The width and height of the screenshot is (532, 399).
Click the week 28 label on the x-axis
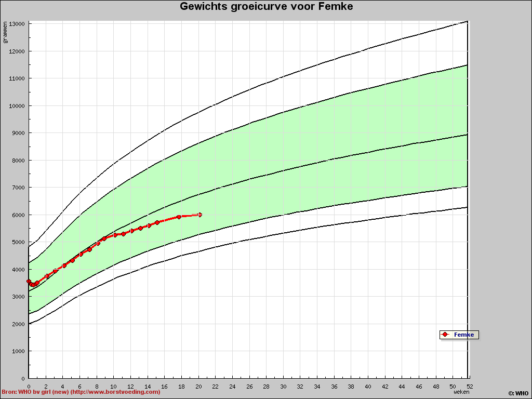click(267, 387)
